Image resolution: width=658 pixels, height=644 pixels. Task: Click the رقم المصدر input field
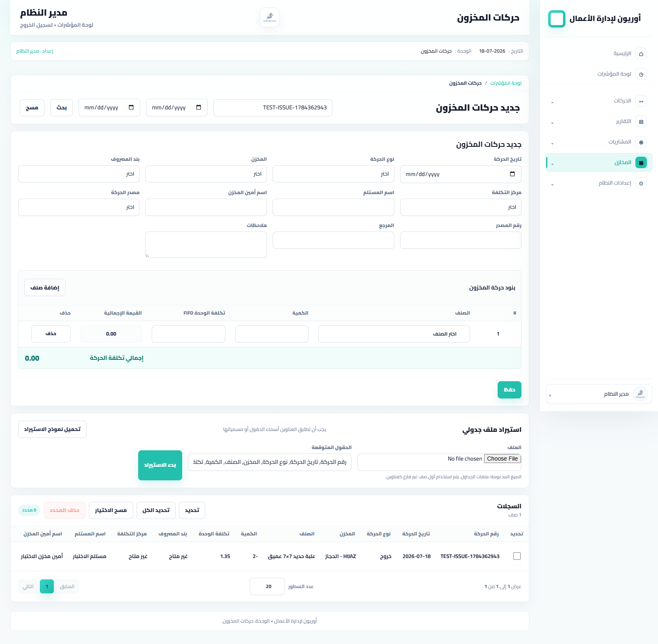(x=461, y=240)
